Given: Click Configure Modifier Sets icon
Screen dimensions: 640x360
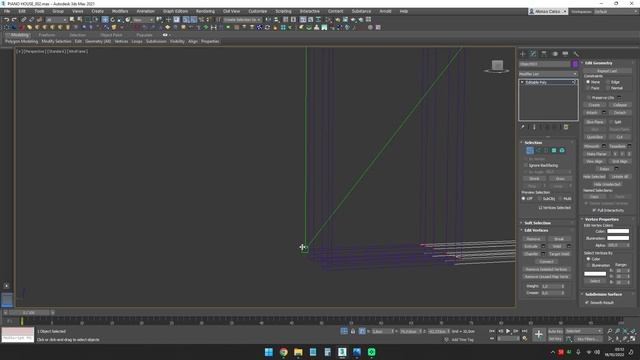Looking at the screenshot, I should point(566,127).
